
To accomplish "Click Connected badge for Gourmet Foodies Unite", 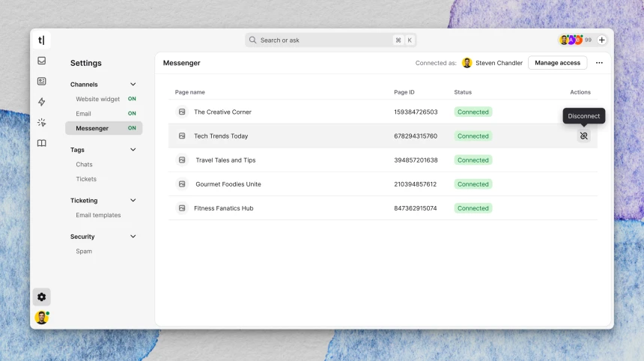I will pos(473,184).
